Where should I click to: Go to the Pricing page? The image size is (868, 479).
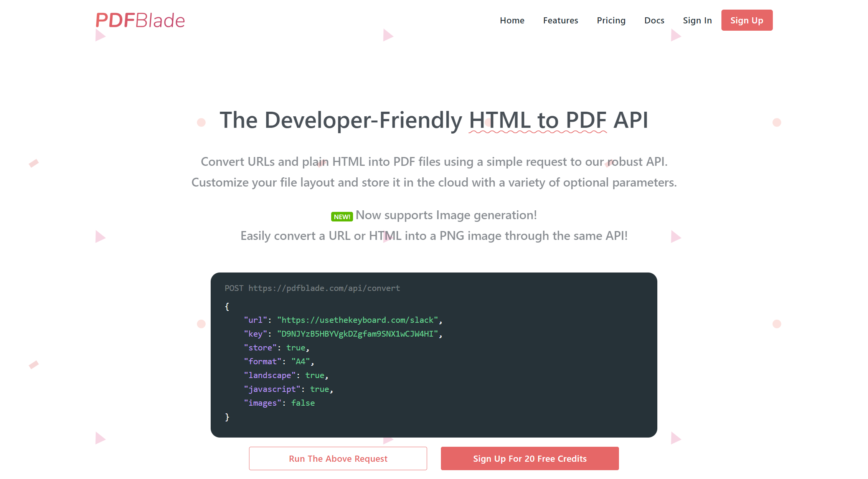coord(611,20)
